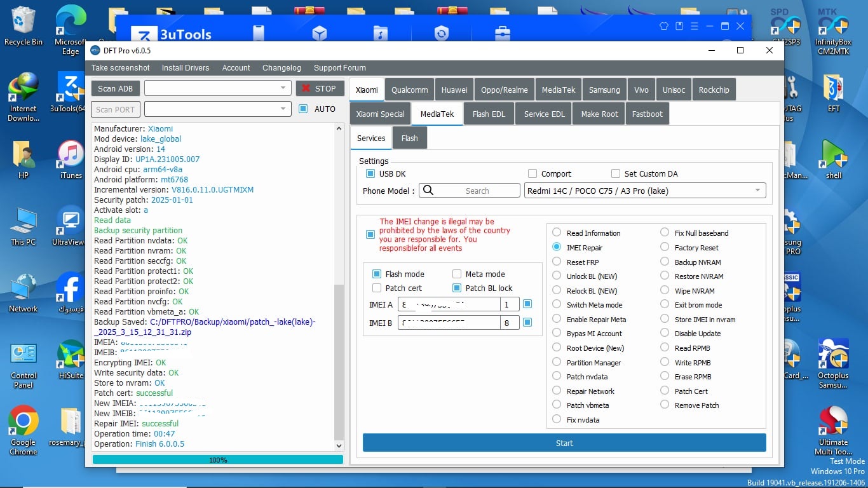
Task: Toggle the USB DK checkbox
Action: pyautogui.click(x=370, y=173)
